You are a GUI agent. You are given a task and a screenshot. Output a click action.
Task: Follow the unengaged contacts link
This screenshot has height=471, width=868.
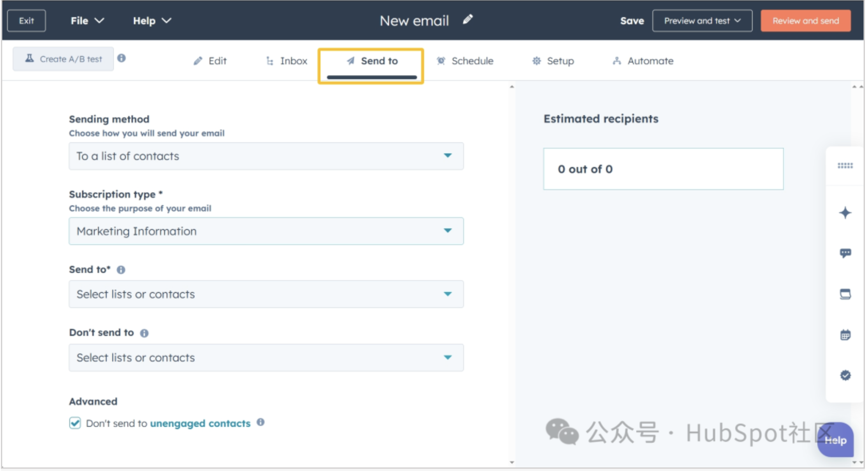(200, 423)
